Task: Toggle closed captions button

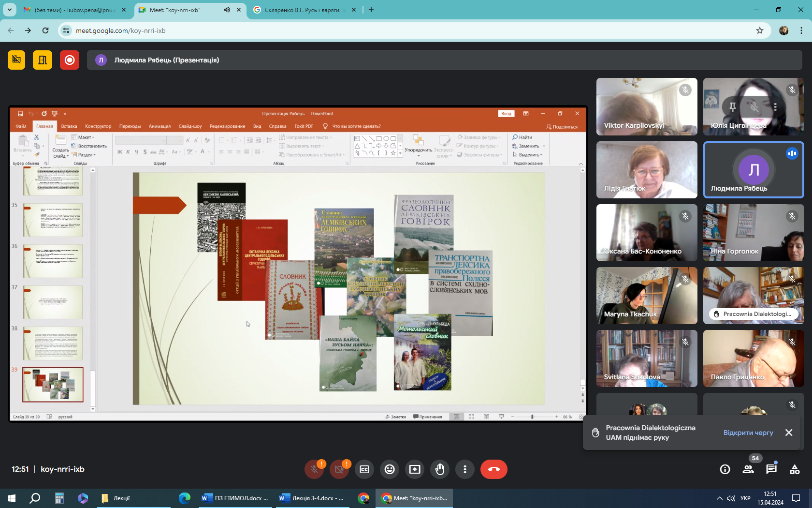Action: 364,469
